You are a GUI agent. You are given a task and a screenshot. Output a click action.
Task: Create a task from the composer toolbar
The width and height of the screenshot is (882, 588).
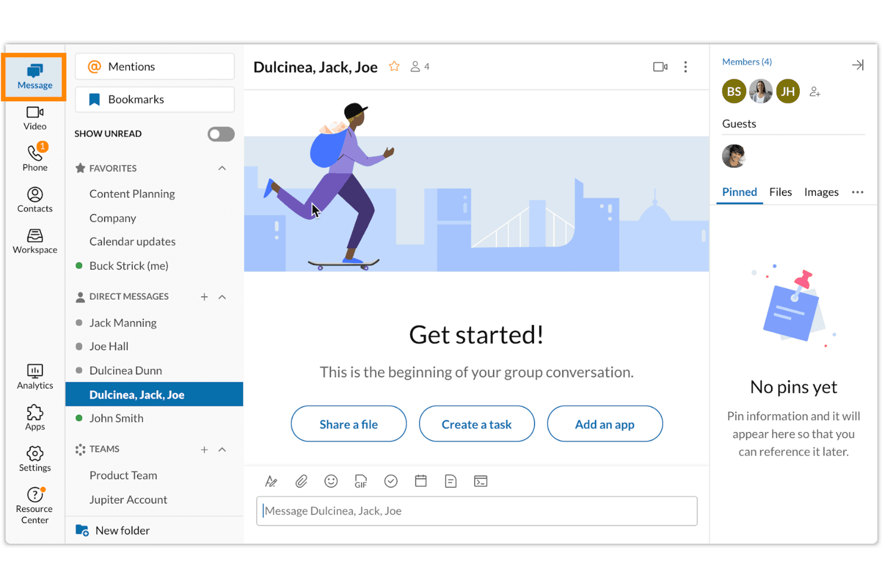[x=391, y=481]
